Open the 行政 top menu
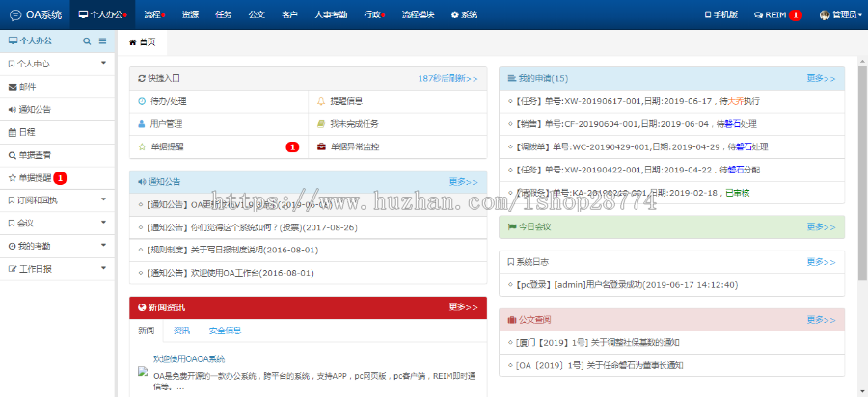Viewport: 868px width, 397px height. point(375,14)
